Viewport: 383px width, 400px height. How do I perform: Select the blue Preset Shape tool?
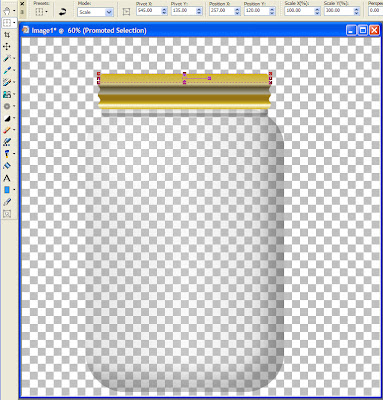(x=7, y=190)
